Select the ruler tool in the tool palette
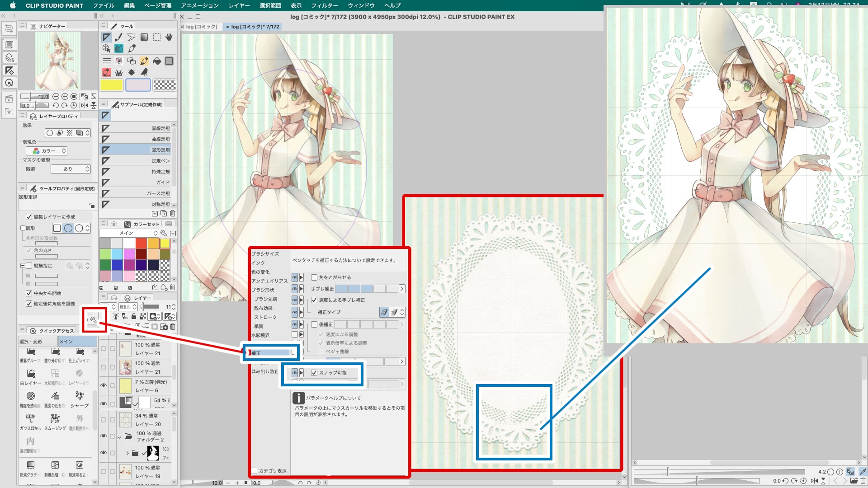This screenshot has height=488, width=868. point(107,37)
